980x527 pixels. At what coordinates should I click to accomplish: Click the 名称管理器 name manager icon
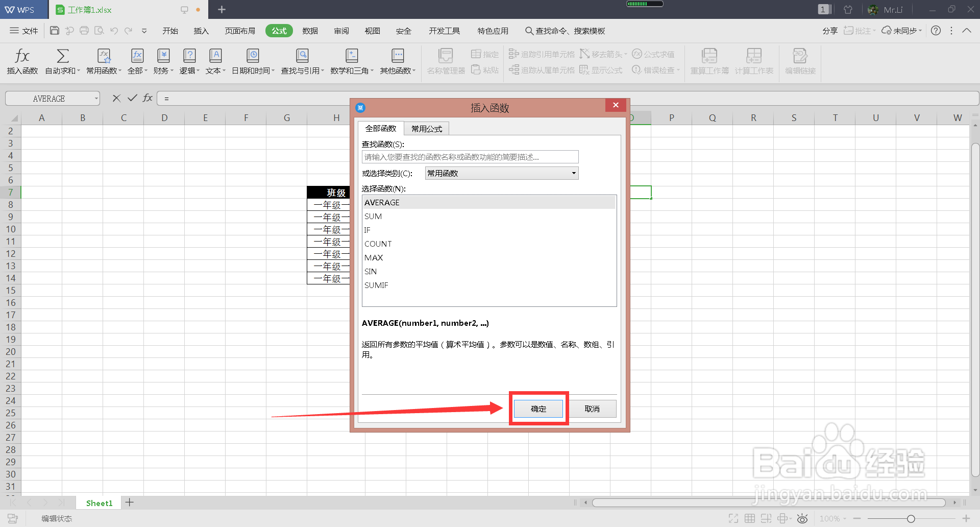[446, 55]
